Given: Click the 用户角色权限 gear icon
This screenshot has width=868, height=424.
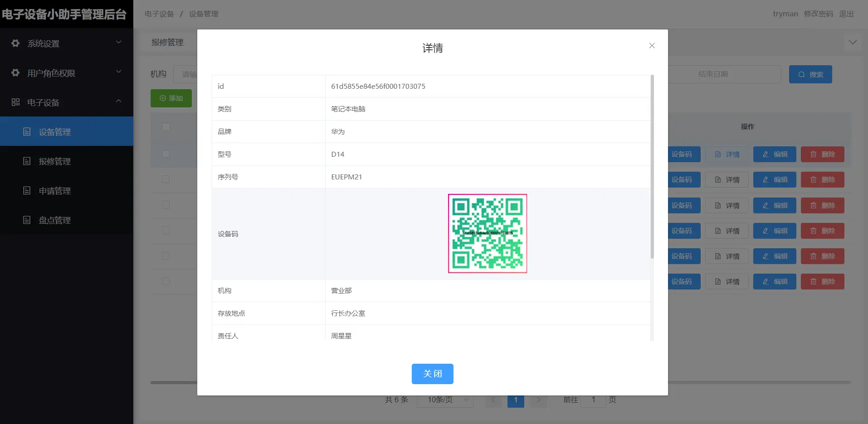Looking at the screenshot, I should [15, 72].
